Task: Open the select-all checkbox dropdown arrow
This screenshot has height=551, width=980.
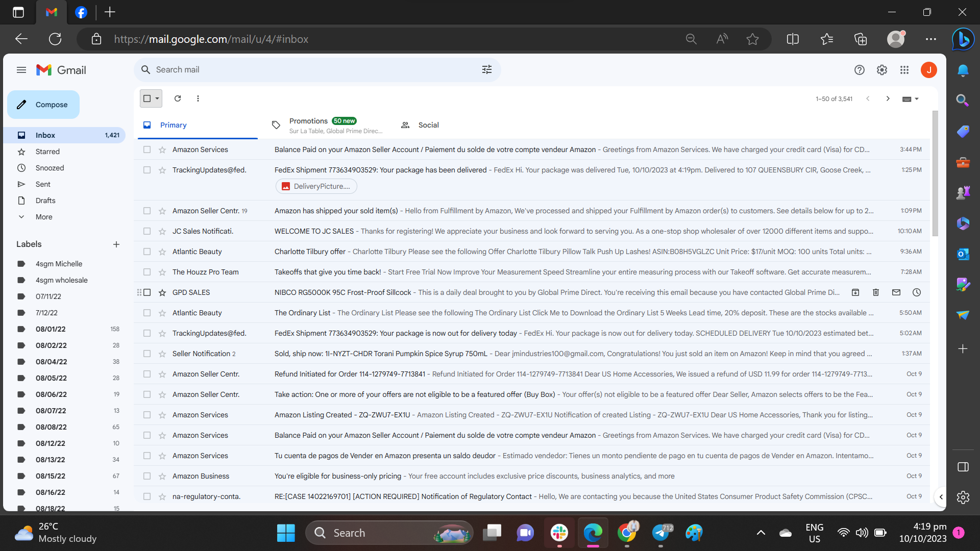Action: [157, 98]
